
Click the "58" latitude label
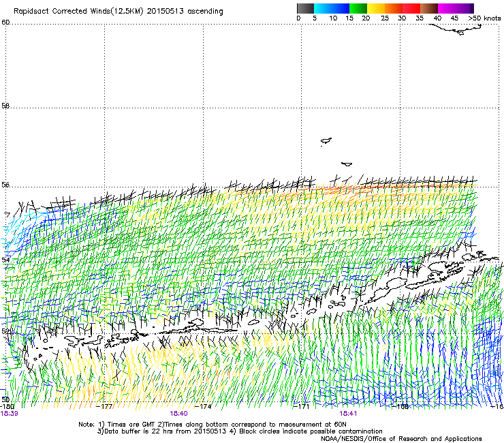coord(5,106)
